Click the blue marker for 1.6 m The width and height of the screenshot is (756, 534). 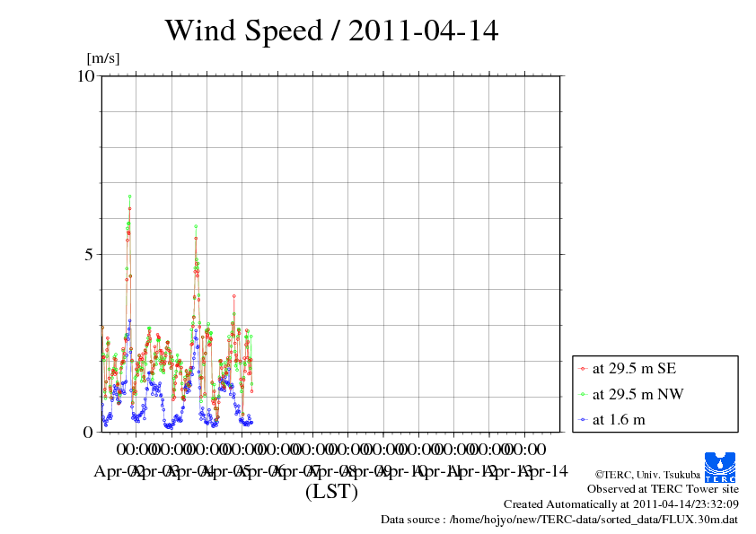point(584,419)
